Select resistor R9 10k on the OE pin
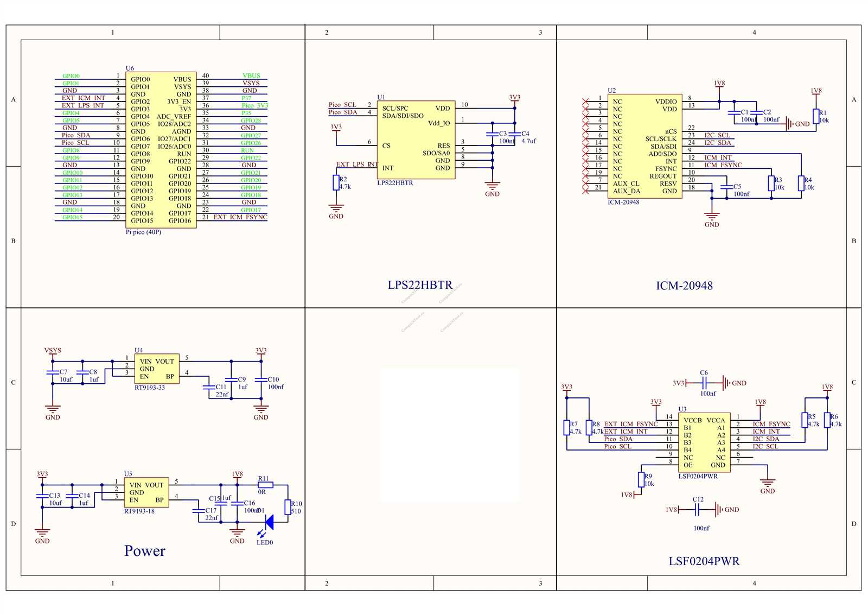The height and width of the screenshot is (614, 868). (x=641, y=480)
